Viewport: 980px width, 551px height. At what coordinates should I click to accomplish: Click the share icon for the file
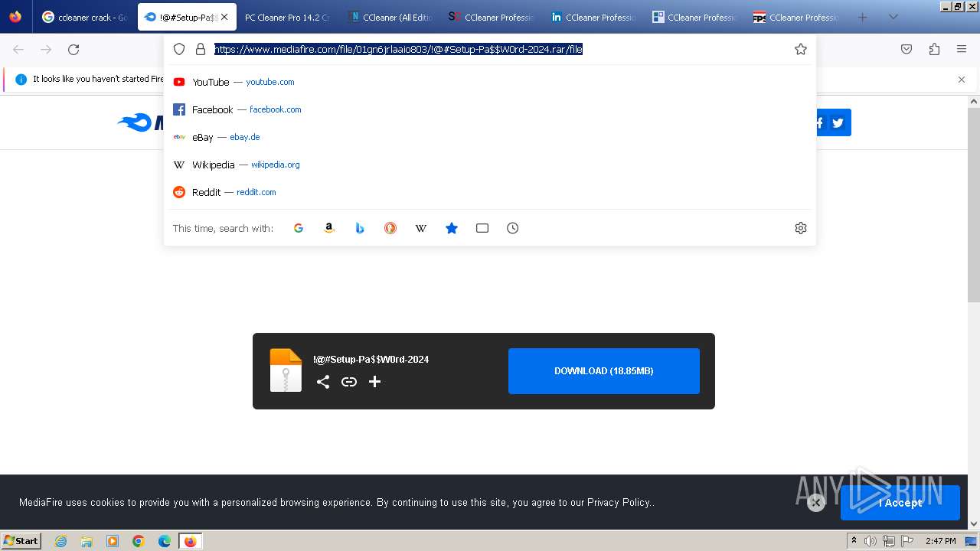(x=323, y=382)
